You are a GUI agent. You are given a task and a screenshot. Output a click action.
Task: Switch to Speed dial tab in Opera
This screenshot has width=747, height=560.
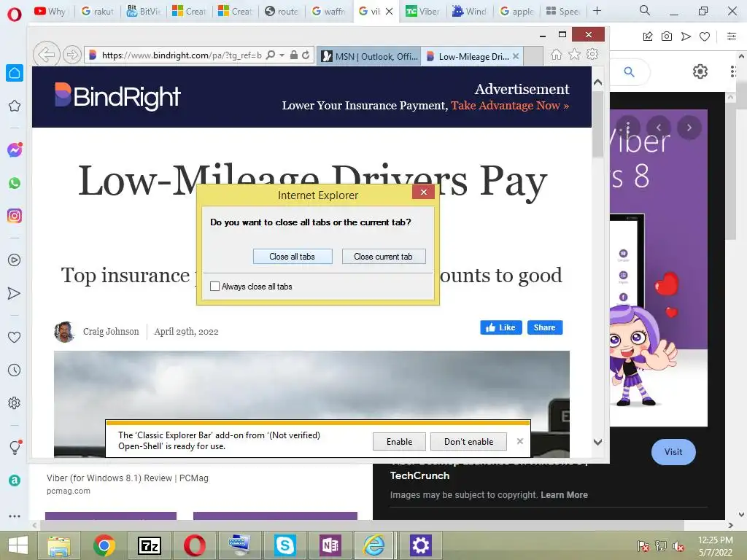(562, 11)
